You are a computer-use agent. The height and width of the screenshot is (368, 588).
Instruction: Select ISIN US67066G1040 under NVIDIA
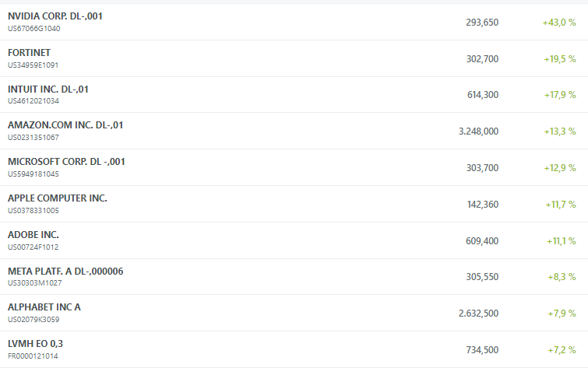[33, 29]
